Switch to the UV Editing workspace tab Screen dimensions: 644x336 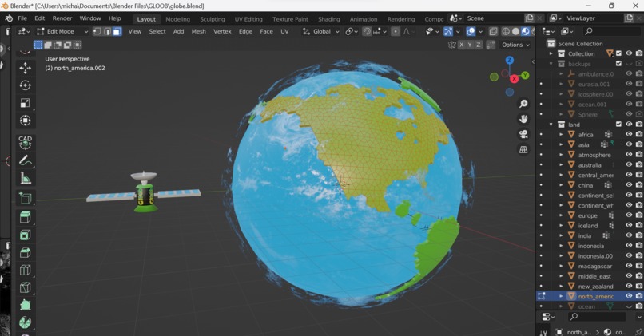coord(248,19)
